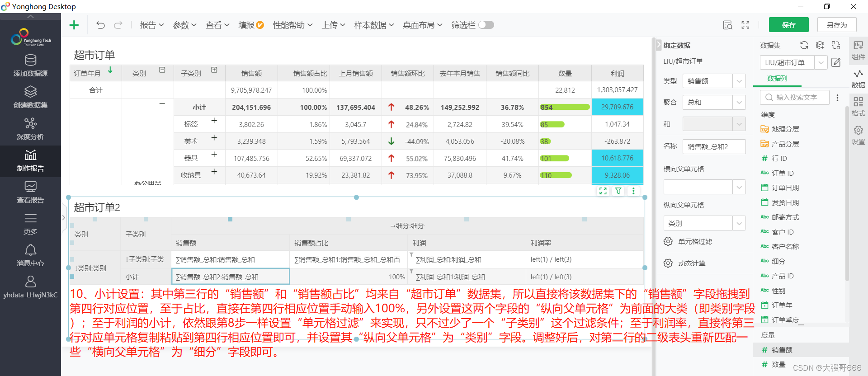Screen dimensions: 868x376
Task: Click the 名称 field 销售额_总和2
Action: coord(714,146)
